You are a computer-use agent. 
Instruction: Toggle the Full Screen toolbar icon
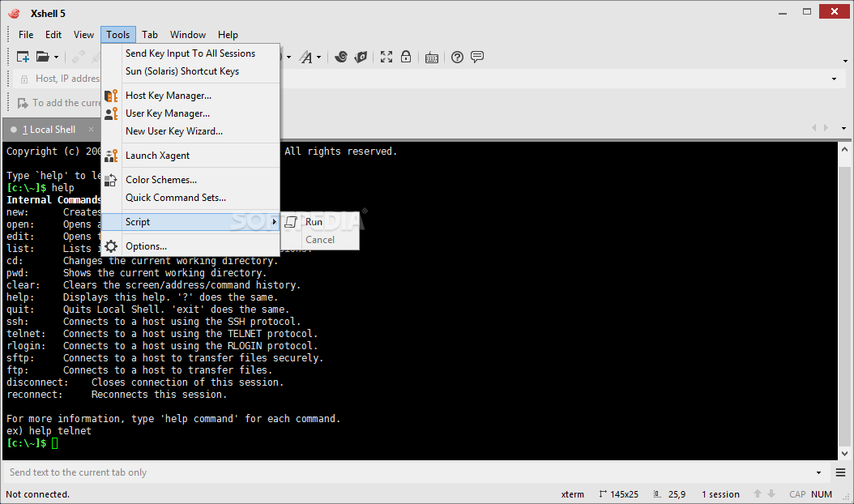[x=386, y=57]
